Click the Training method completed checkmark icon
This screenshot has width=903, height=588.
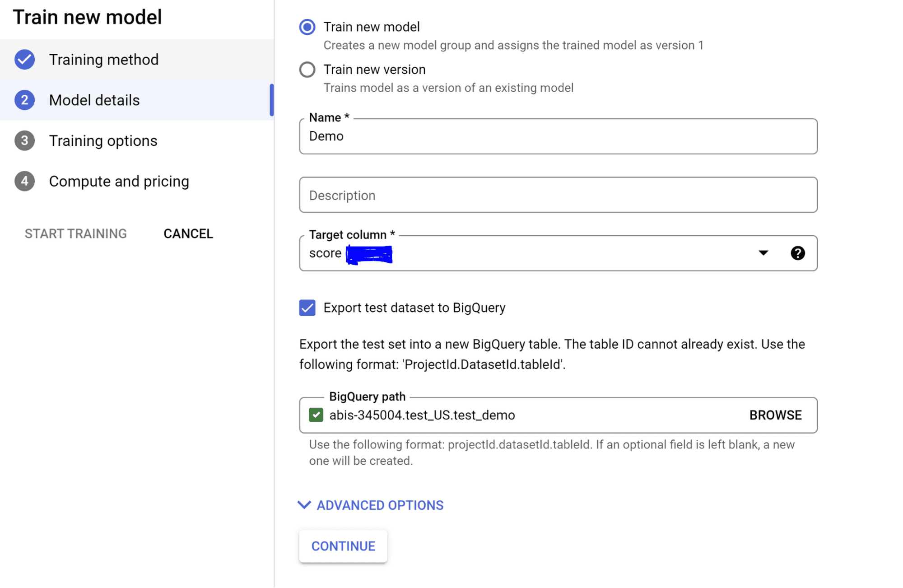[24, 60]
